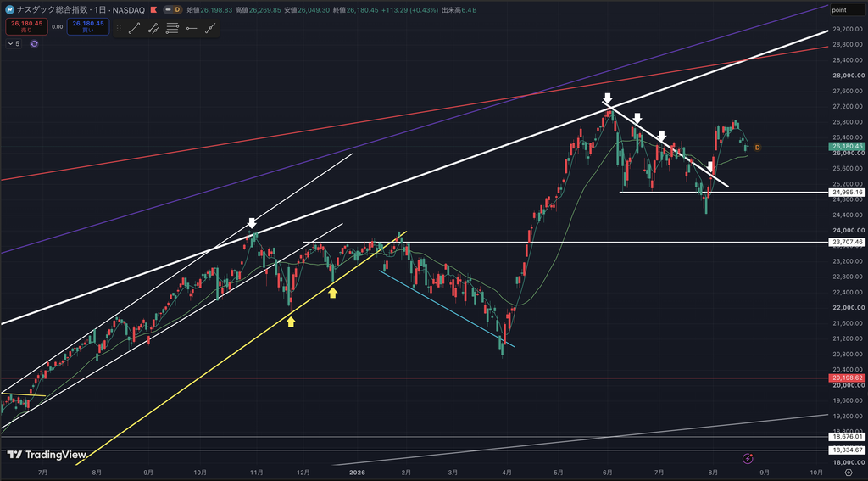Click the green current price label 26,180.45

click(x=847, y=146)
